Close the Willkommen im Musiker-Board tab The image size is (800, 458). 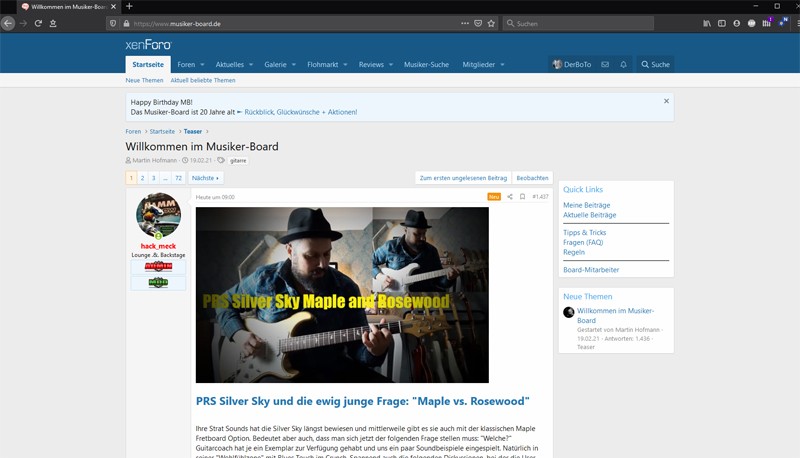coord(113,7)
